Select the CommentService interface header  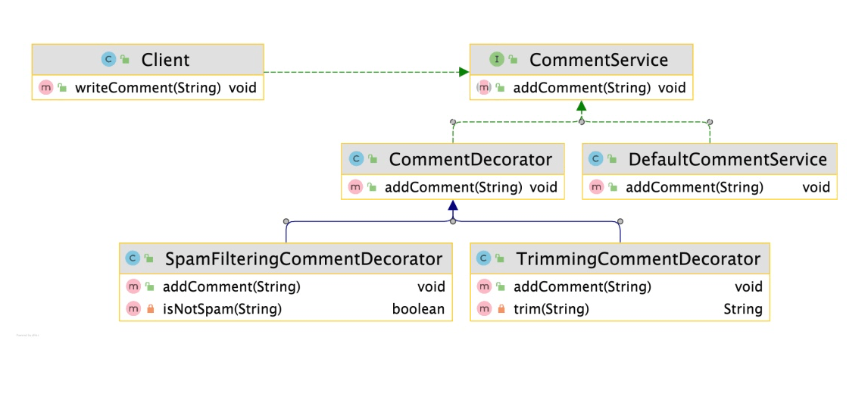point(598,59)
